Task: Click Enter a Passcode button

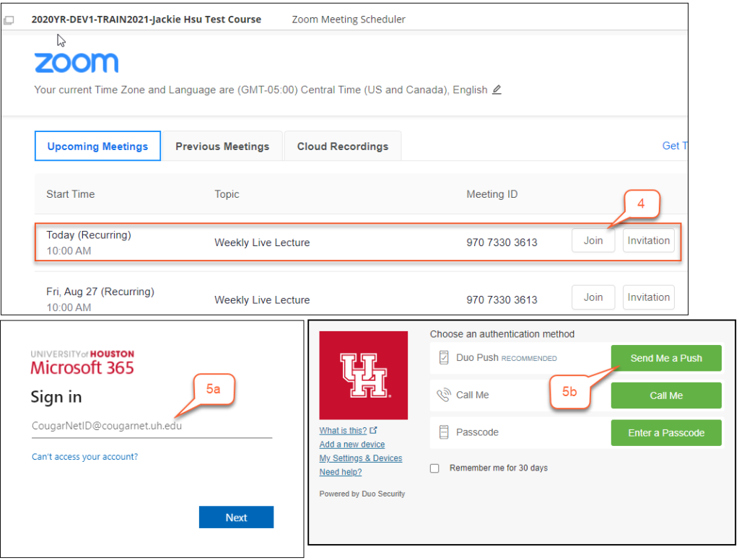Action: (666, 433)
